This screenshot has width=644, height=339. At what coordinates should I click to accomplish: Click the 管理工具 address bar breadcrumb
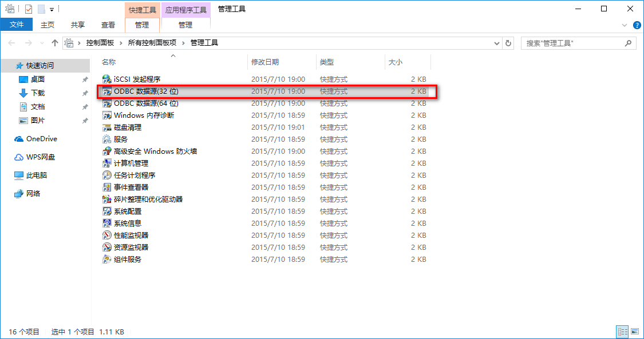(204, 43)
